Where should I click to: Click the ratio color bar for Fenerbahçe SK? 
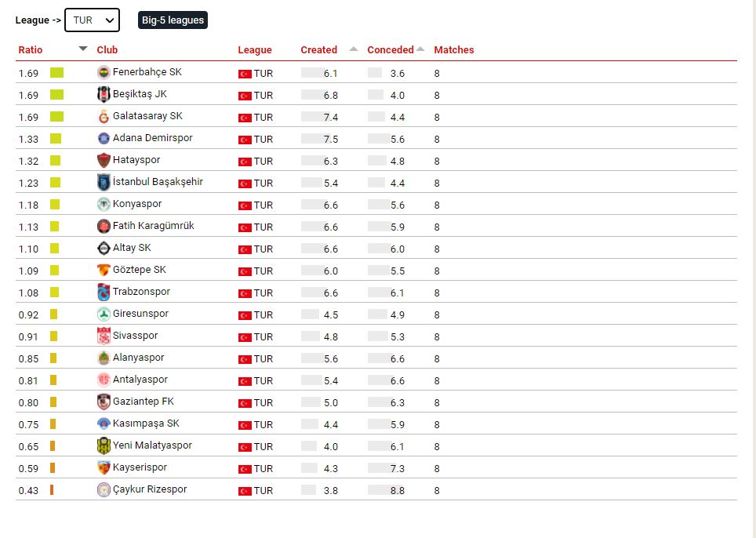57,73
